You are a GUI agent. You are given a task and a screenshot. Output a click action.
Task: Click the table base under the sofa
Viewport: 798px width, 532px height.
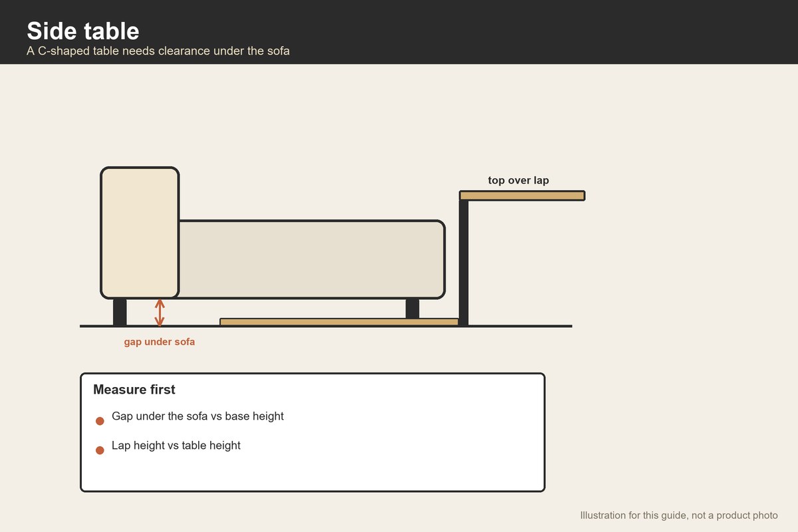339,322
